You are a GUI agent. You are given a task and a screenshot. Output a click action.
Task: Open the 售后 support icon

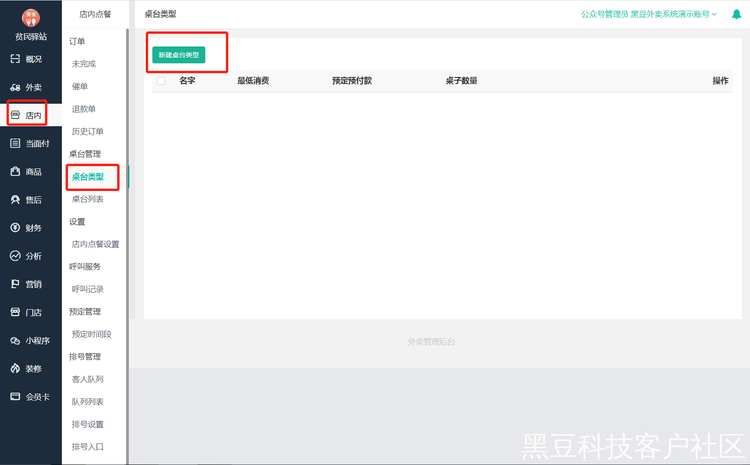[15, 199]
